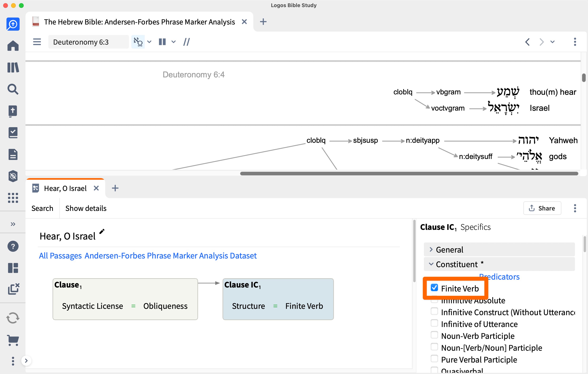Image resolution: width=588 pixels, height=374 pixels.
Task: Uncheck the Finite Verb checkbox
Action: pos(434,288)
